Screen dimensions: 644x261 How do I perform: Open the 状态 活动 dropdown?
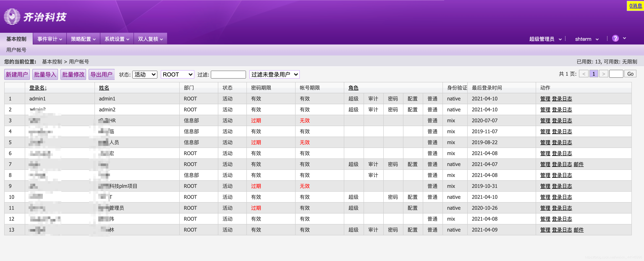pos(145,74)
